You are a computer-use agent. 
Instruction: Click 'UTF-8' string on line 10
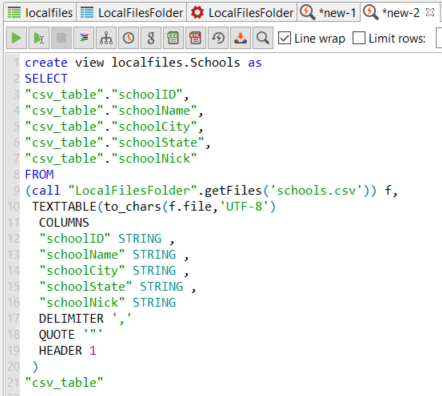244,207
